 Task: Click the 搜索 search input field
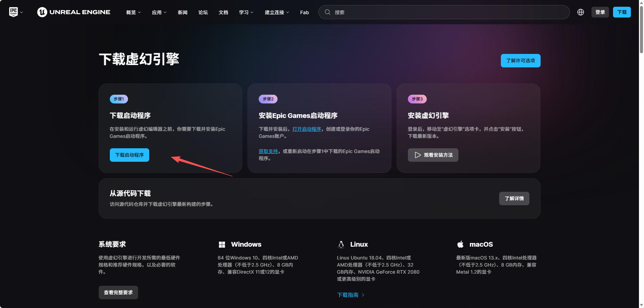coord(444,12)
